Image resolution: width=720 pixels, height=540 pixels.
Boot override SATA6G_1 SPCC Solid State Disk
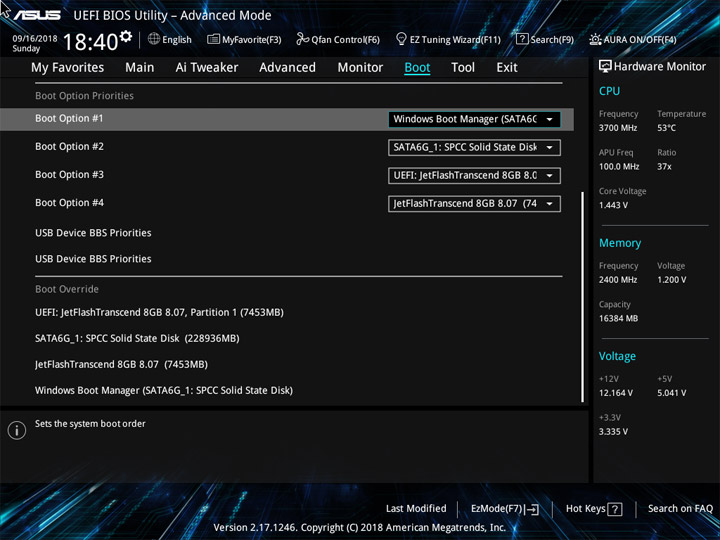coord(137,338)
